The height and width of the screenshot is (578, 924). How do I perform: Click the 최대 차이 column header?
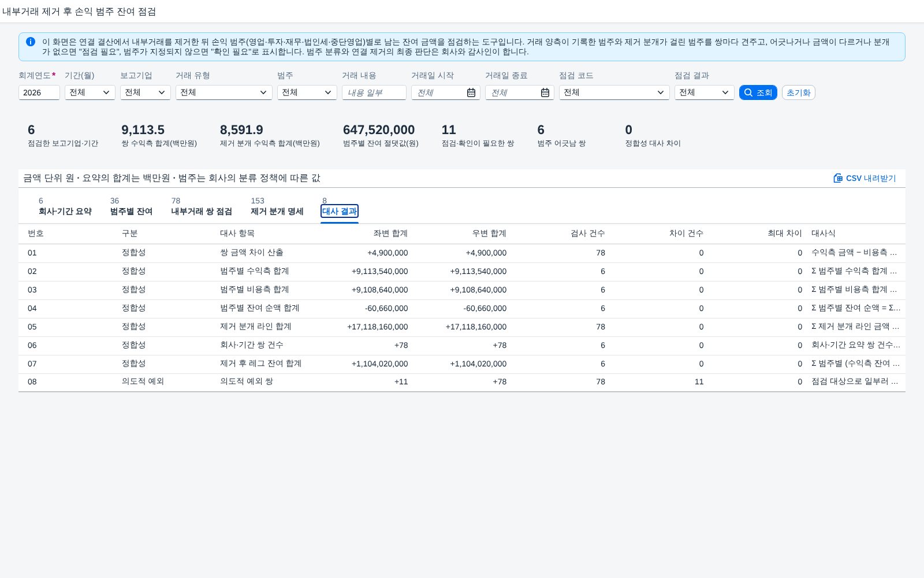point(785,234)
